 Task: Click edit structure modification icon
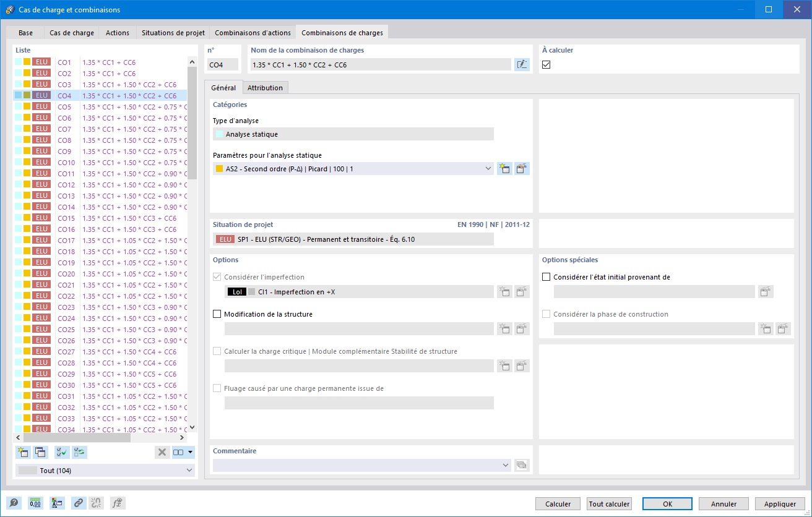522,329
